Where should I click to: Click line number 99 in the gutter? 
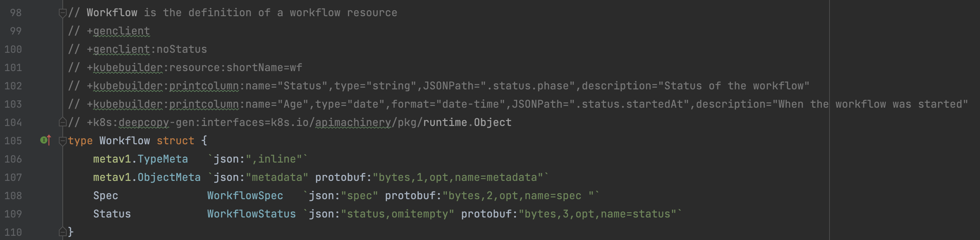click(16, 31)
